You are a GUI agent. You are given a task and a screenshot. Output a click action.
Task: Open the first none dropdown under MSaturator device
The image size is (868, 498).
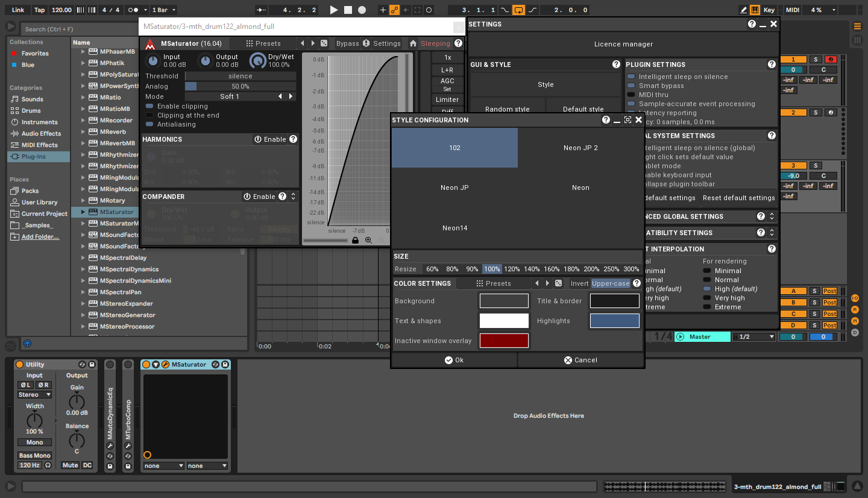click(163, 465)
